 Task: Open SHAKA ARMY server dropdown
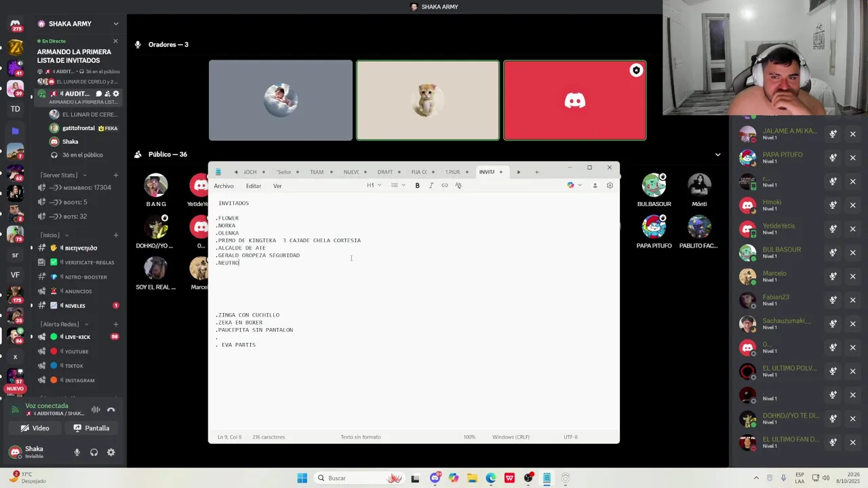click(x=116, y=24)
